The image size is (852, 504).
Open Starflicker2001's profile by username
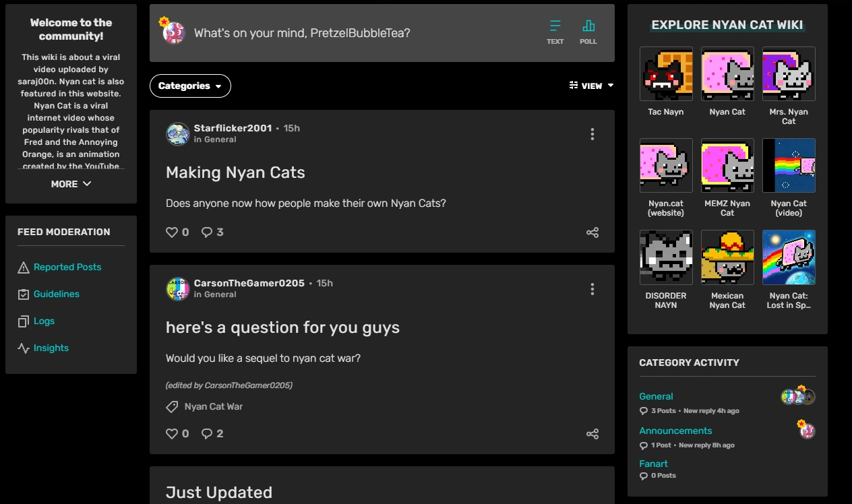coord(233,128)
